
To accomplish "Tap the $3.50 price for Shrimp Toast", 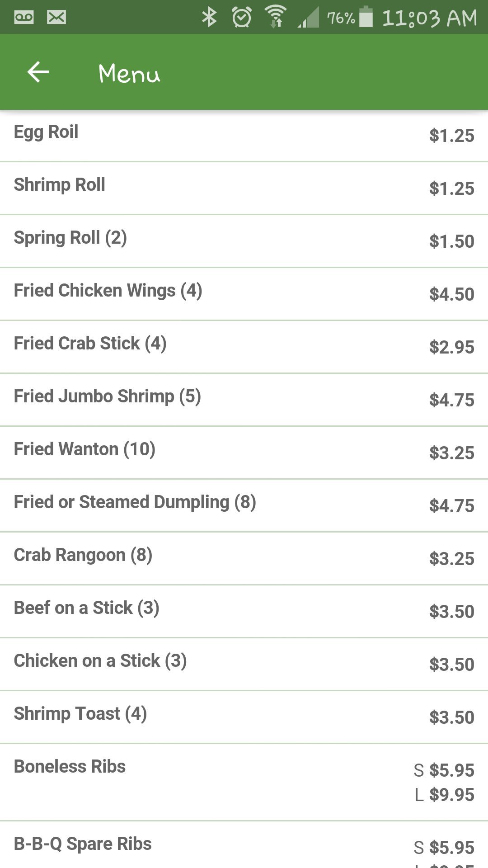I will pos(451,717).
